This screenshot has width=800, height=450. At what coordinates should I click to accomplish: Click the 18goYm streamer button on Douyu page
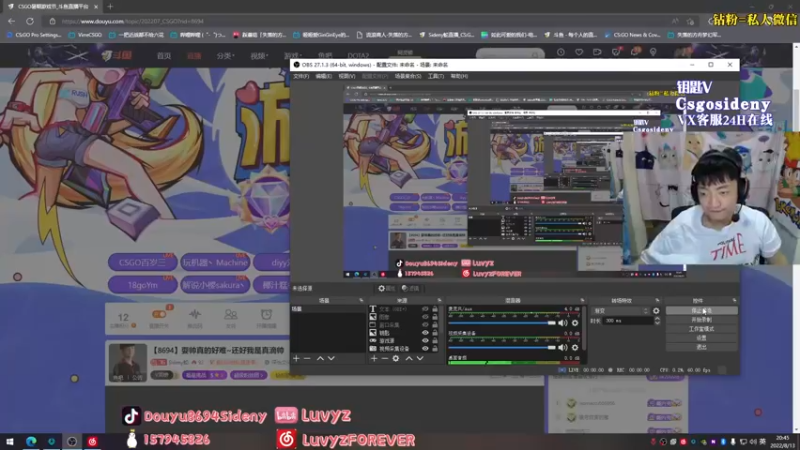coord(142,285)
